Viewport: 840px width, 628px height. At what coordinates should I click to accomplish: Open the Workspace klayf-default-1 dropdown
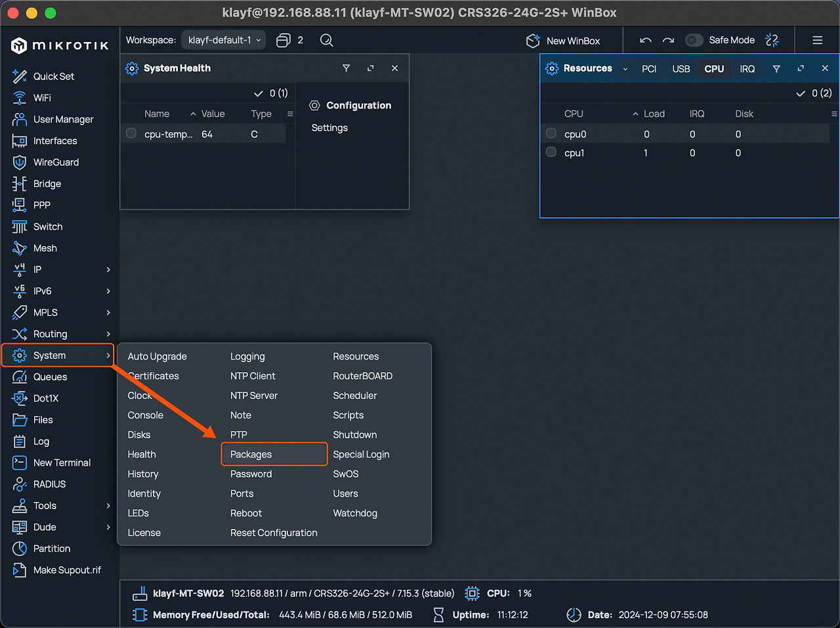tap(224, 40)
